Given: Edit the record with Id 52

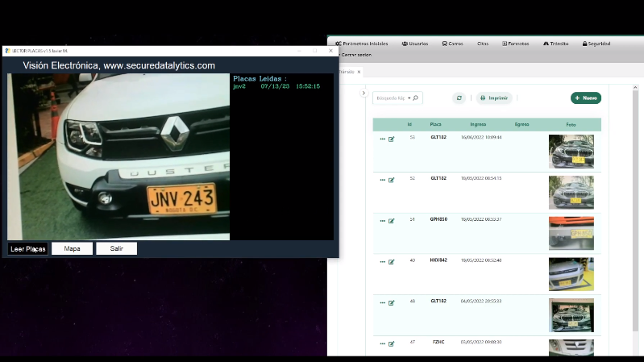Looking at the screenshot, I should 392,180.
